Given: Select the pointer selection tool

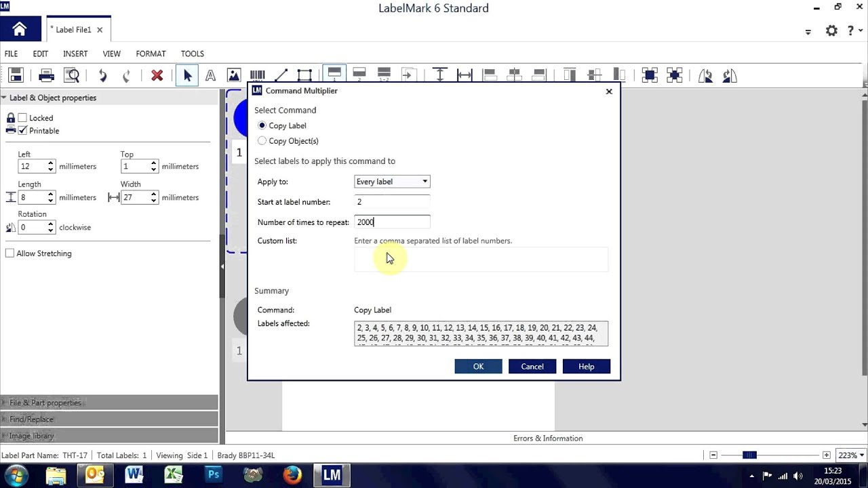Looking at the screenshot, I should click(187, 75).
